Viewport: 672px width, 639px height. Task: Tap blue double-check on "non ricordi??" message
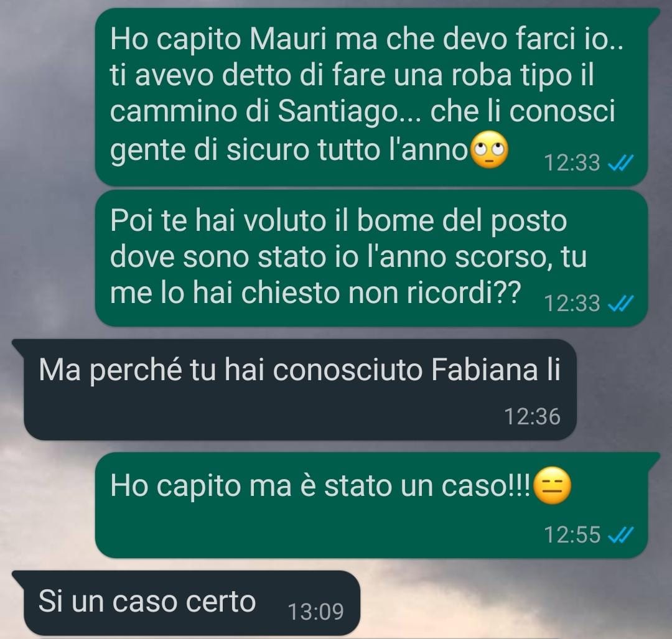point(621,304)
